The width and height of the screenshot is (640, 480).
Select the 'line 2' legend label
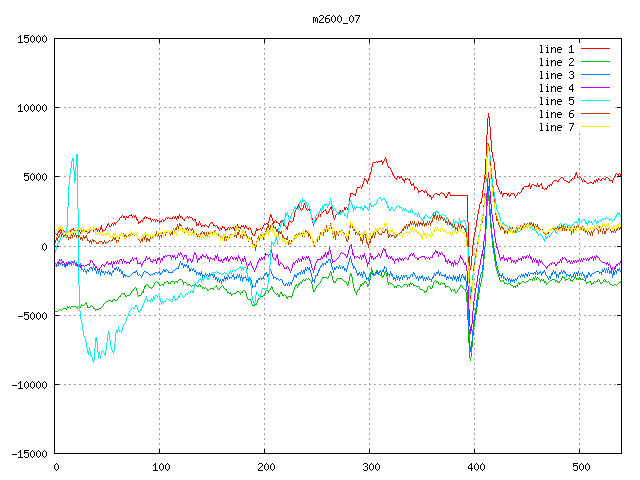pos(557,62)
